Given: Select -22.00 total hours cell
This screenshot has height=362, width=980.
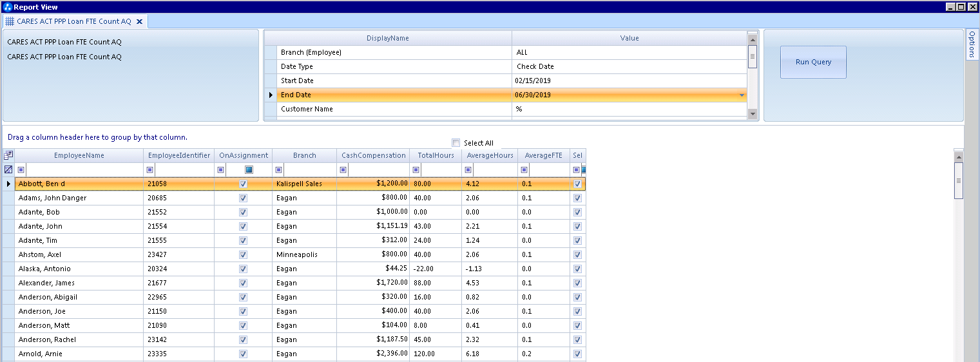Looking at the screenshot, I should [436, 269].
